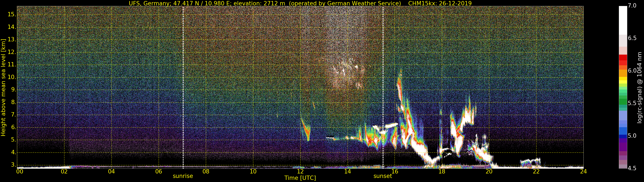
Task: Click the x-axis tick label '02'
Action: click(x=64, y=172)
